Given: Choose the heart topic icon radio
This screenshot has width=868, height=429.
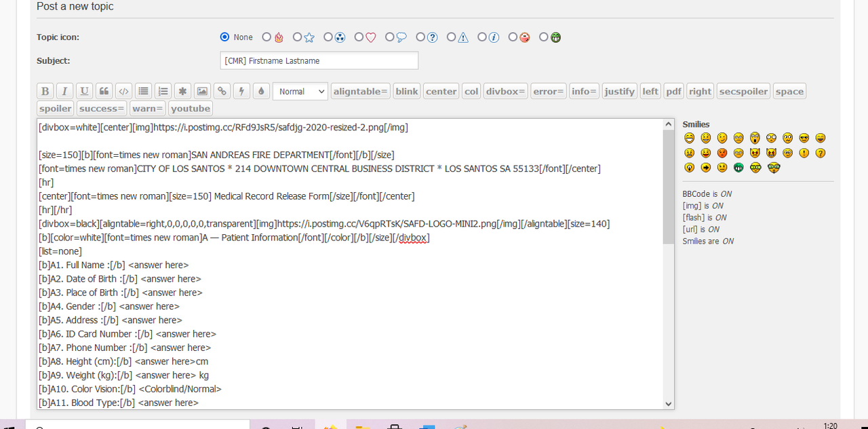Looking at the screenshot, I should tap(359, 37).
